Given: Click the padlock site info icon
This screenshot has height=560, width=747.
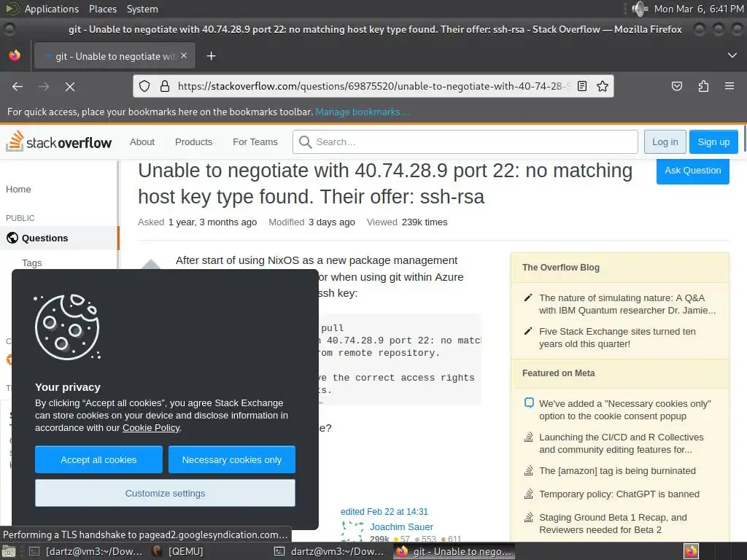Looking at the screenshot, I should [165, 86].
